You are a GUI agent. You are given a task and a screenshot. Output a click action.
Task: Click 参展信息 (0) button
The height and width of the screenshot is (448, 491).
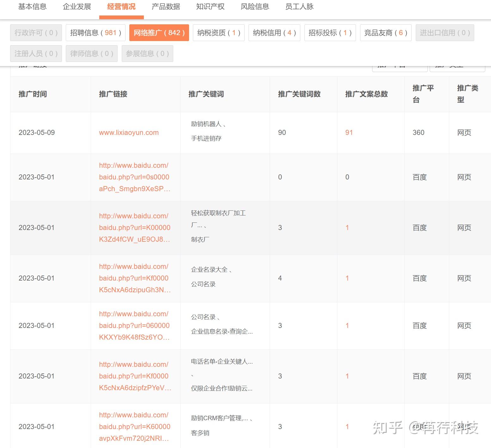click(147, 53)
